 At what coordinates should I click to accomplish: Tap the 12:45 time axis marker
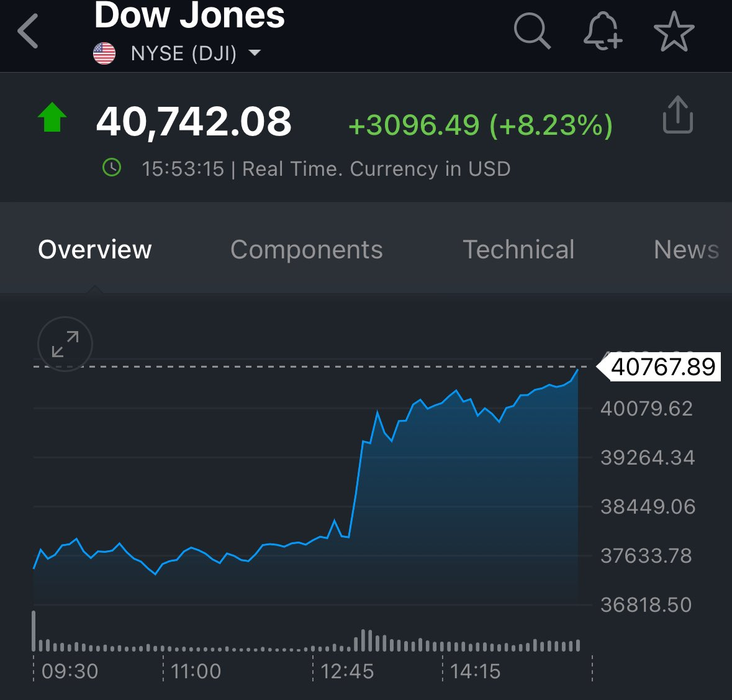347,671
